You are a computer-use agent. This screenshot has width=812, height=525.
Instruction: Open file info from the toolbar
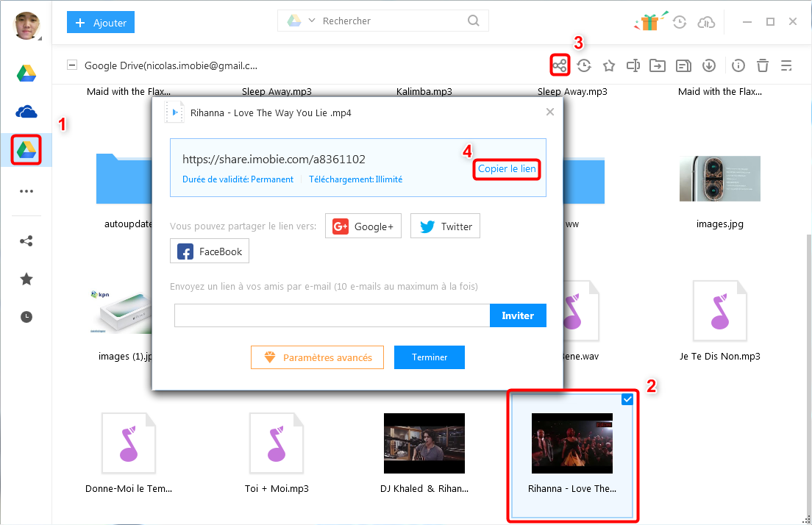(x=738, y=65)
